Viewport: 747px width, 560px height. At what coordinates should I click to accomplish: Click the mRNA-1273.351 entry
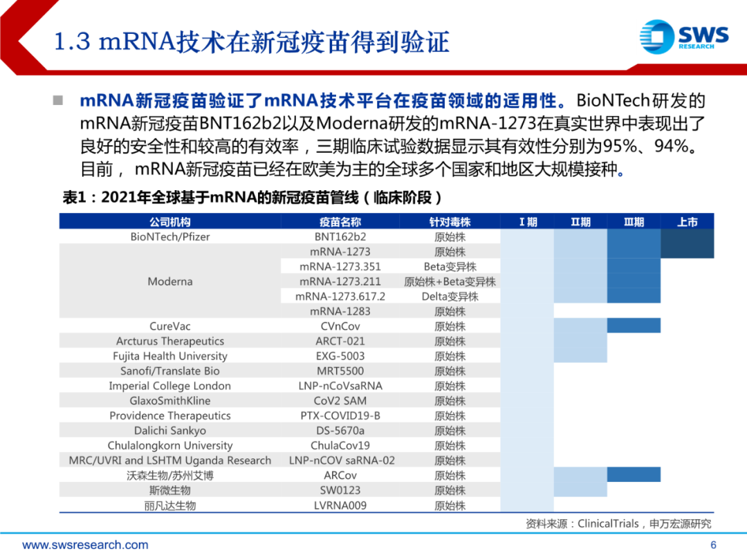340,267
